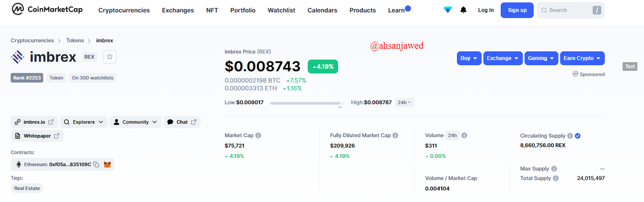Open the 24h low/high range dropdown

405,103
